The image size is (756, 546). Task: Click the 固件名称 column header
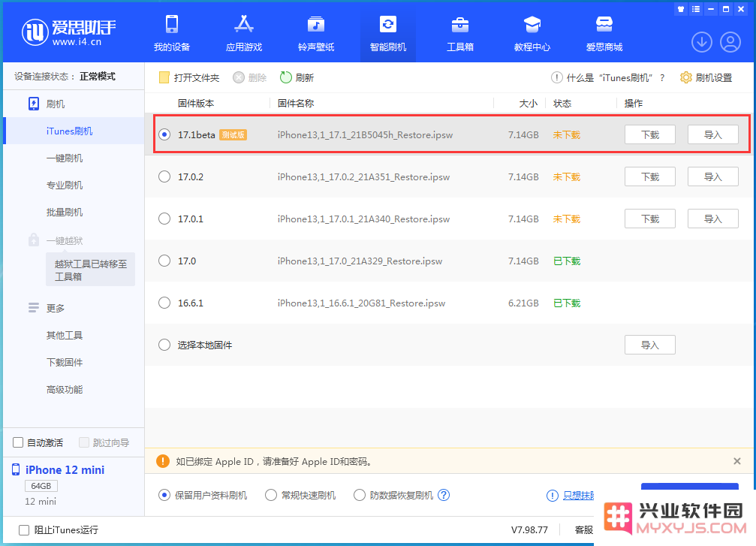click(296, 103)
